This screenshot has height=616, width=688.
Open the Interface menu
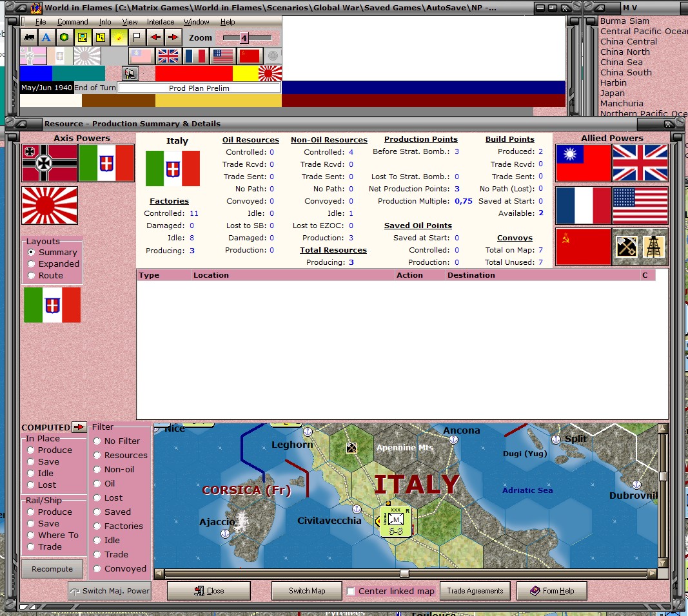coord(161,22)
